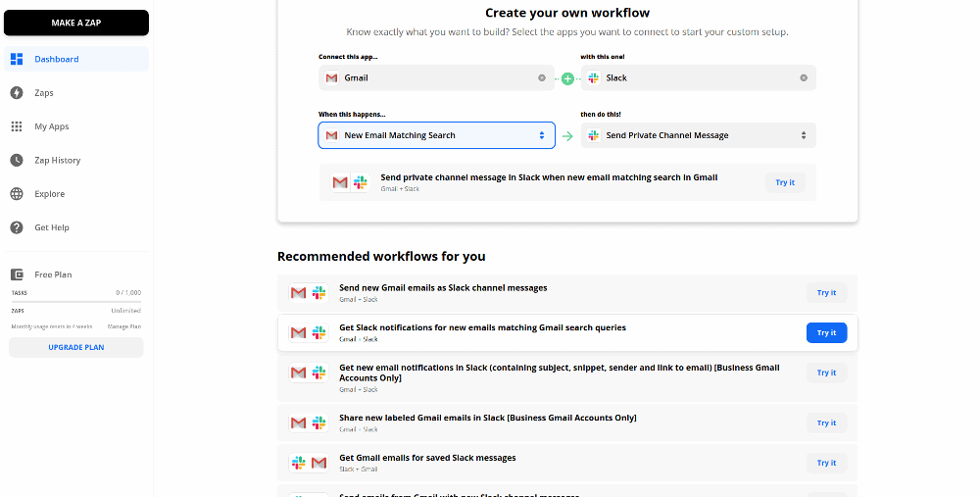Click 'Send private channel message in Slack' summary text
The width and height of the screenshot is (980, 497).
pyautogui.click(x=549, y=177)
